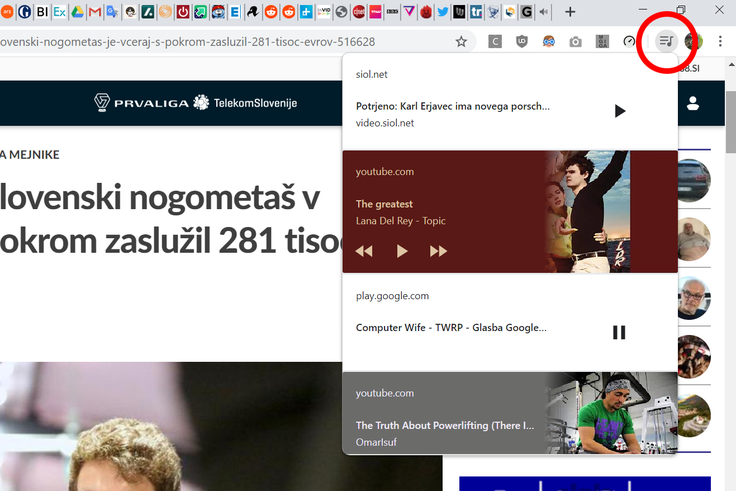Switch to the Ex tab
736x491 pixels.
(x=60, y=12)
